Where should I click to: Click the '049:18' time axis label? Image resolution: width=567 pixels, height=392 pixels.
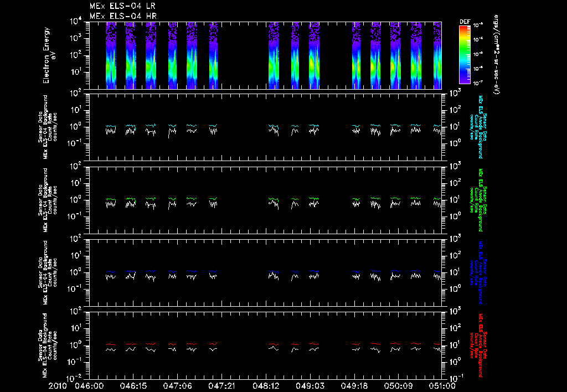pyautogui.click(x=354, y=386)
